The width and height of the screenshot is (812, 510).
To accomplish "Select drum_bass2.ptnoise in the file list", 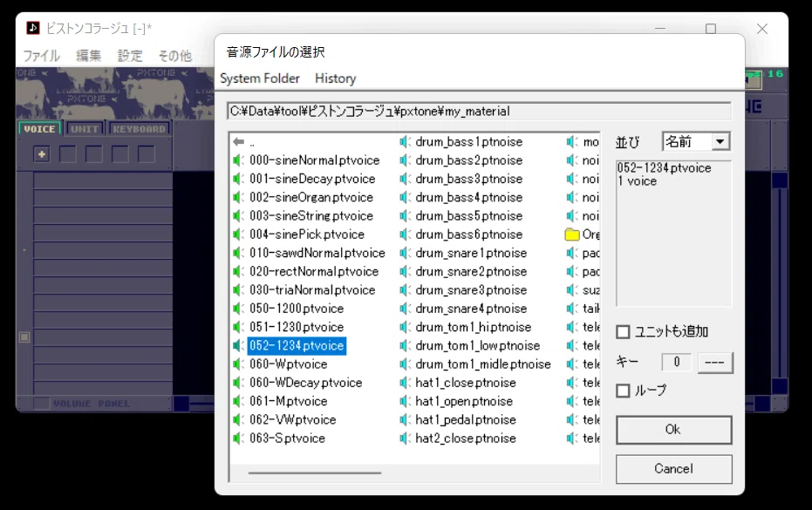I will tap(468, 160).
